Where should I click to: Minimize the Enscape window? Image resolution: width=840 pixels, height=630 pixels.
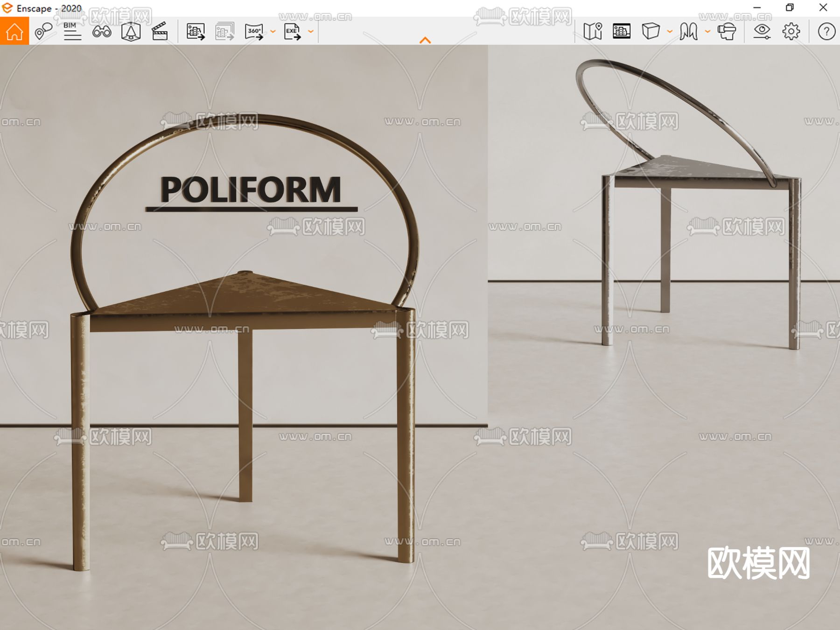click(x=757, y=7)
